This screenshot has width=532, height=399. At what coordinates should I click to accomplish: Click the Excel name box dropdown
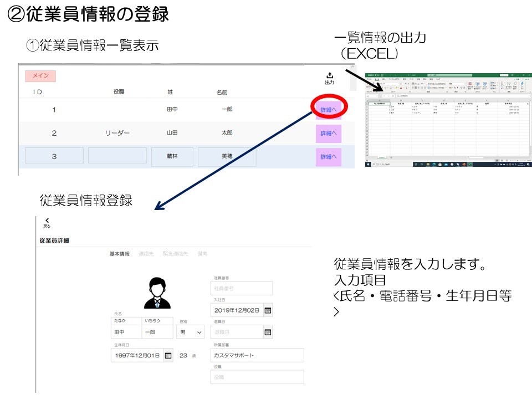tap(377, 96)
